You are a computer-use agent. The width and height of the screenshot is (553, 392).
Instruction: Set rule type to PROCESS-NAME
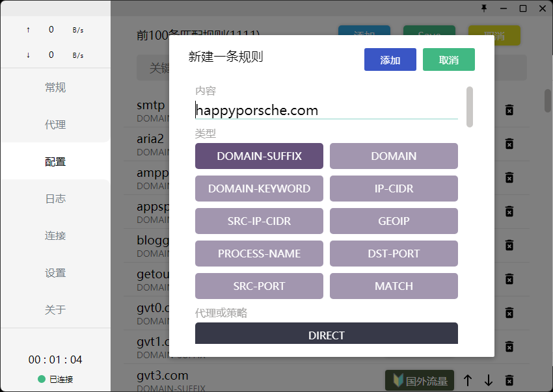point(259,254)
